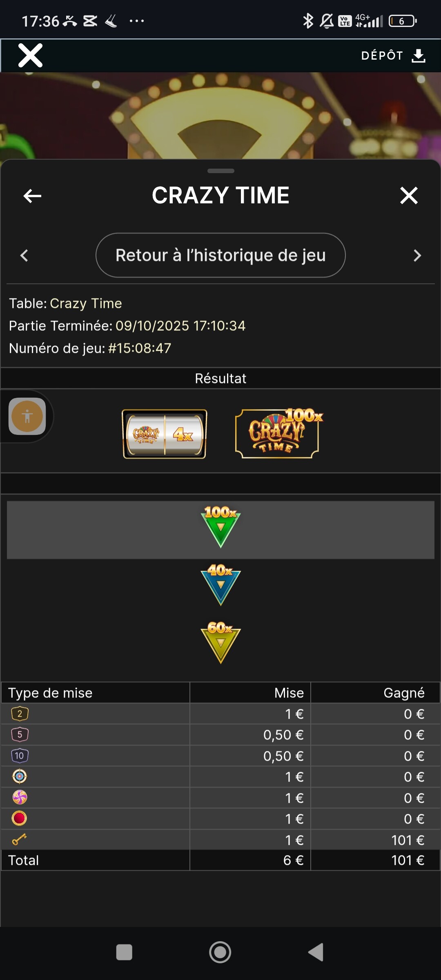
Task: Tap the DÉPÔT label
Action: [x=382, y=56]
